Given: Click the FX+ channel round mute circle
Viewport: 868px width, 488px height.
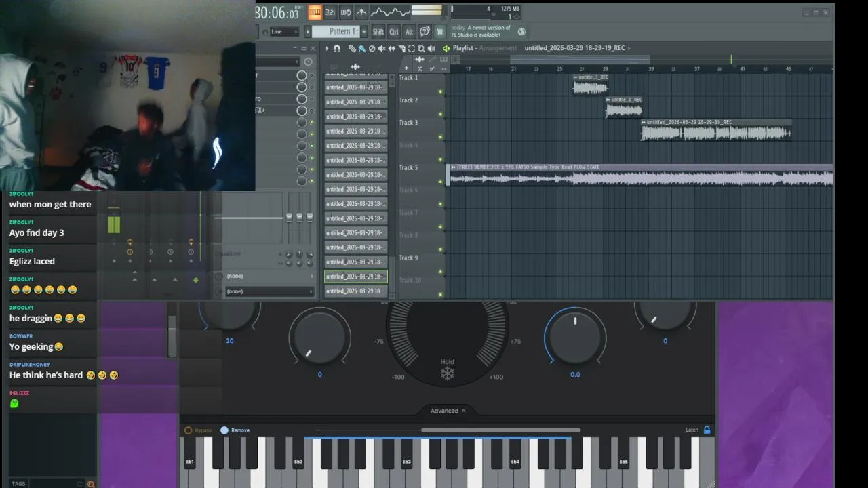Looking at the screenshot, I should (302, 110).
